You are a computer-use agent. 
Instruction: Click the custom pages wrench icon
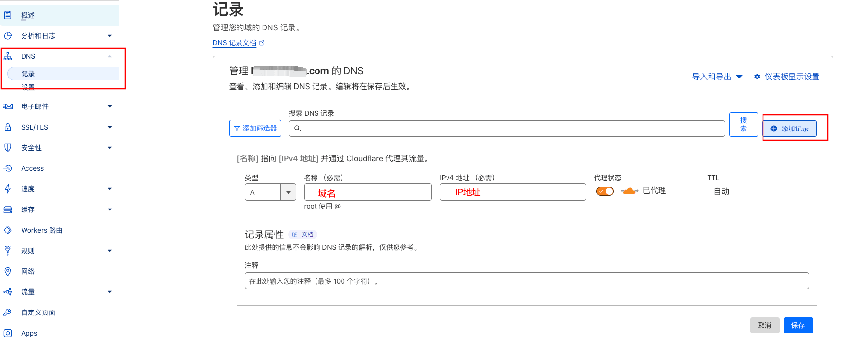point(8,313)
